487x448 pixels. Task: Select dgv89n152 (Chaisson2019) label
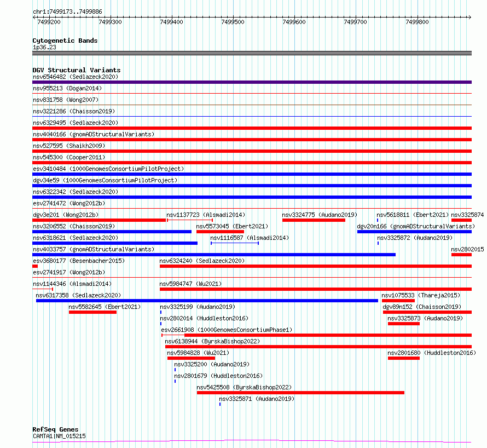(x=422, y=307)
